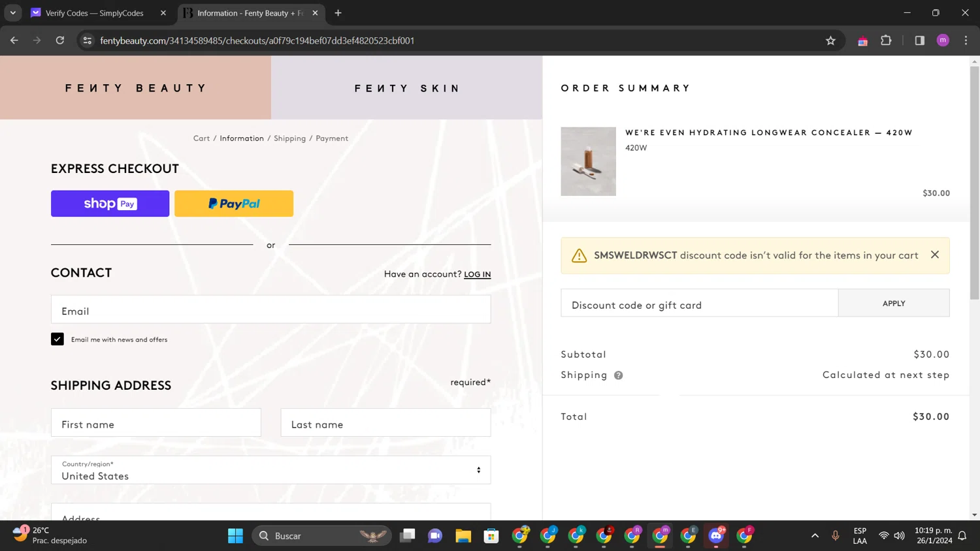Image resolution: width=980 pixels, height=551 pixels.
Task: Go forward with the browser arrow
Action: click(x=37, y=40)
